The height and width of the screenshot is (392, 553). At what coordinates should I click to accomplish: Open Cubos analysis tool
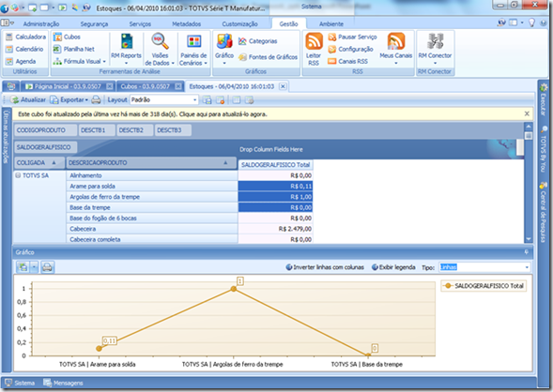67,37
